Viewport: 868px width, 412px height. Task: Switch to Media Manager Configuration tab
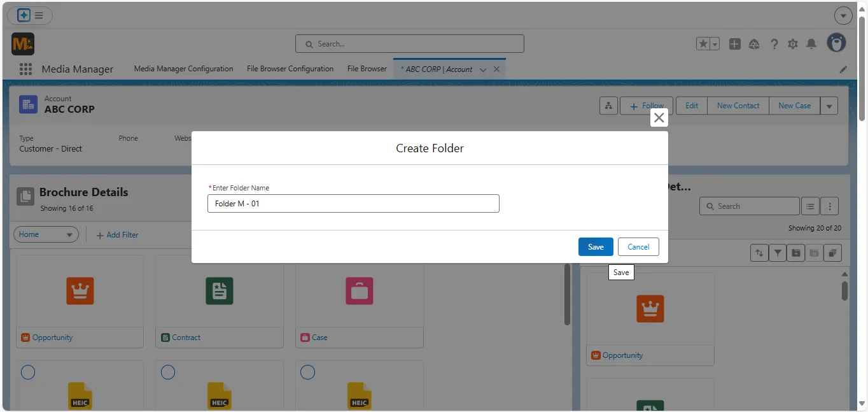coord(183,69)
